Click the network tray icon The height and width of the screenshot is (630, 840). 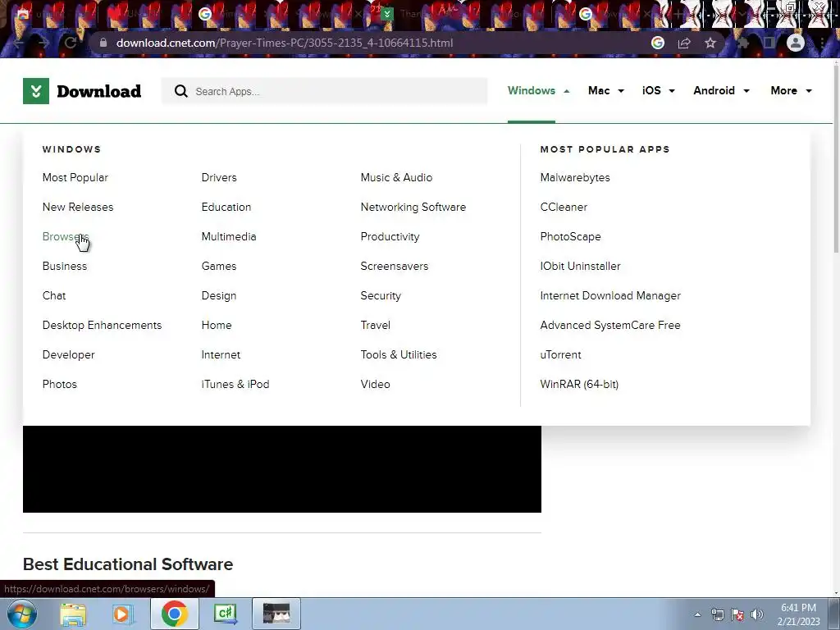pyautogui.click(x=717, y=614)
